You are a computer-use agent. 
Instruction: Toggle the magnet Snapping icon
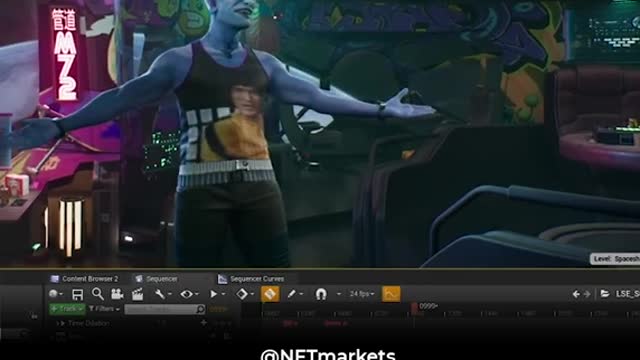[x=321, y=294]
